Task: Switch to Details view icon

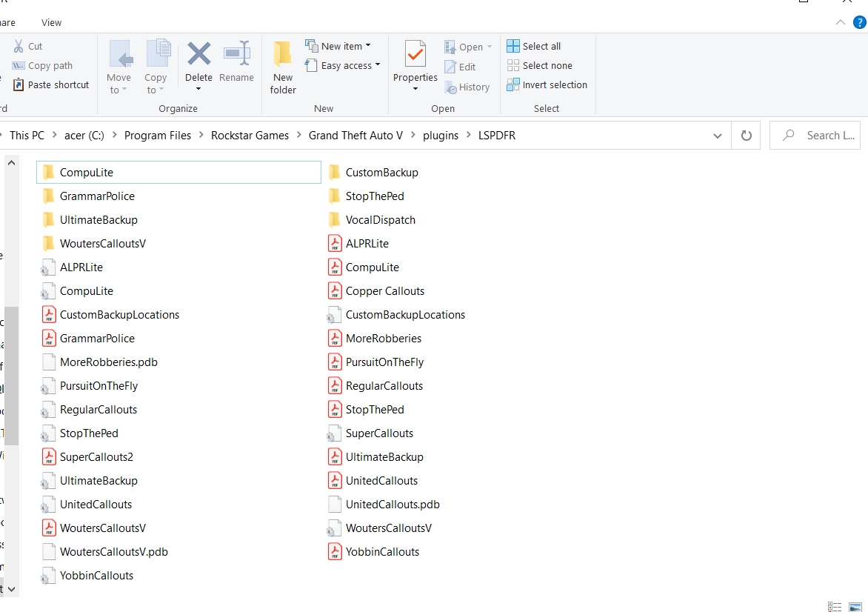Action: tap(835, 607)
